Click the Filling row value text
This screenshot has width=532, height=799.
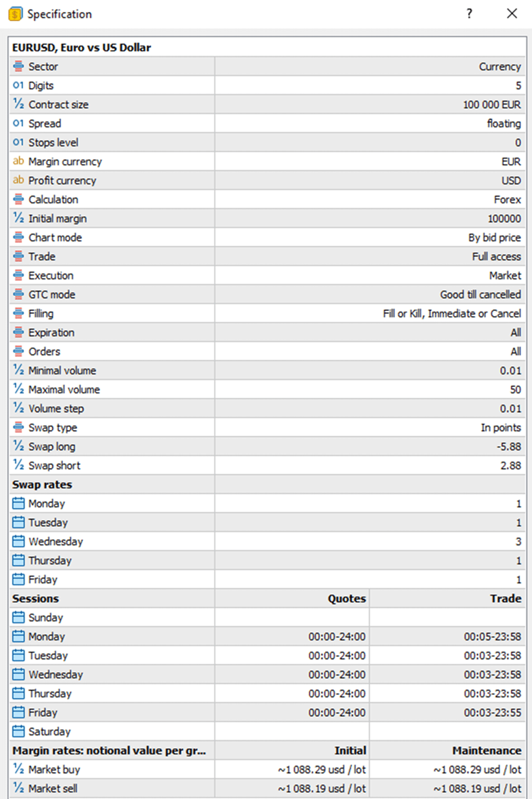click(x=451, y=313)
